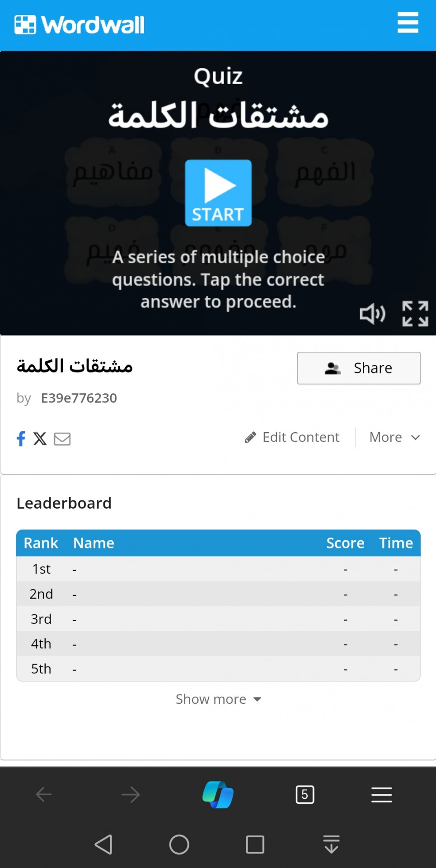The height and width of the screenshot is (868, 436).
Task: Share the quiz on Facebook
Action: (21, 438)
